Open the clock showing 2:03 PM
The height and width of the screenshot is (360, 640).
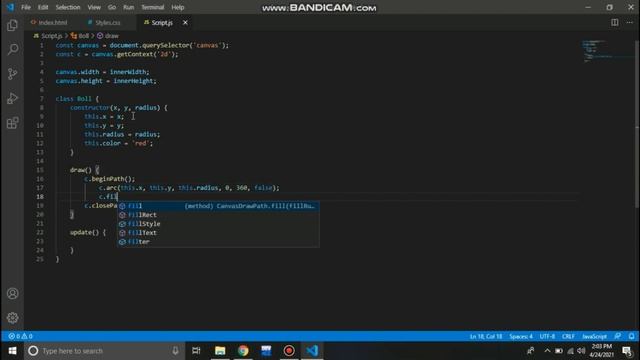coord(602,351)
